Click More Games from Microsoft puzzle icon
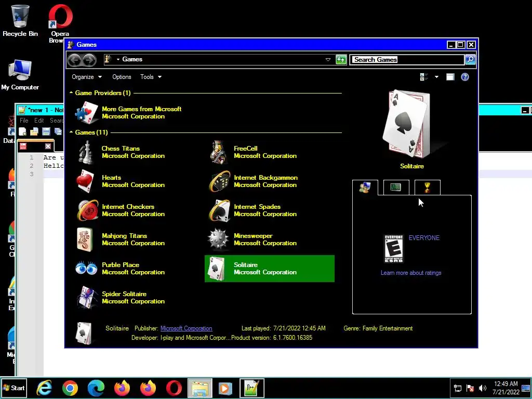Viewport: 532px width, 399px height. coord(87,113)
